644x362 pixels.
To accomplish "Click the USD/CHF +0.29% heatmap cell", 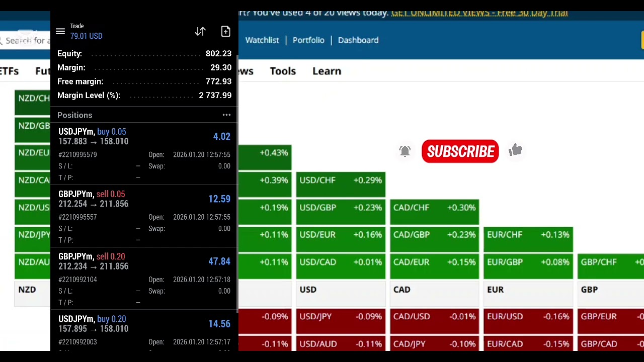I will [341, 185].
